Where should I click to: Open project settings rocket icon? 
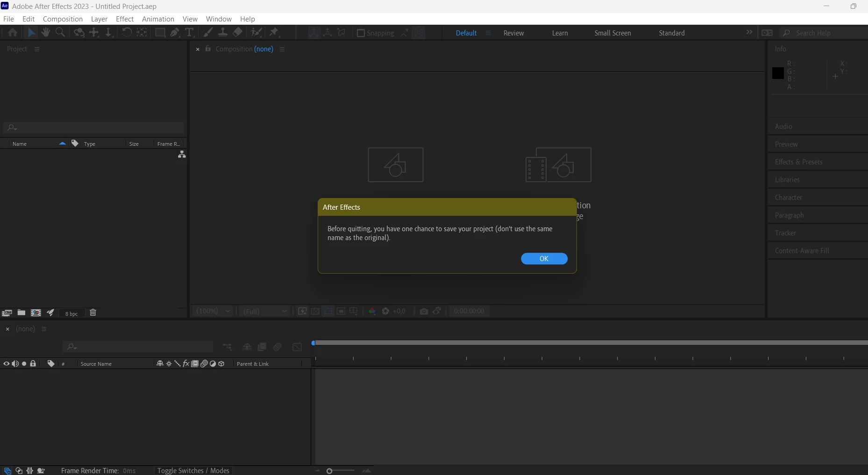click(50, 312)
